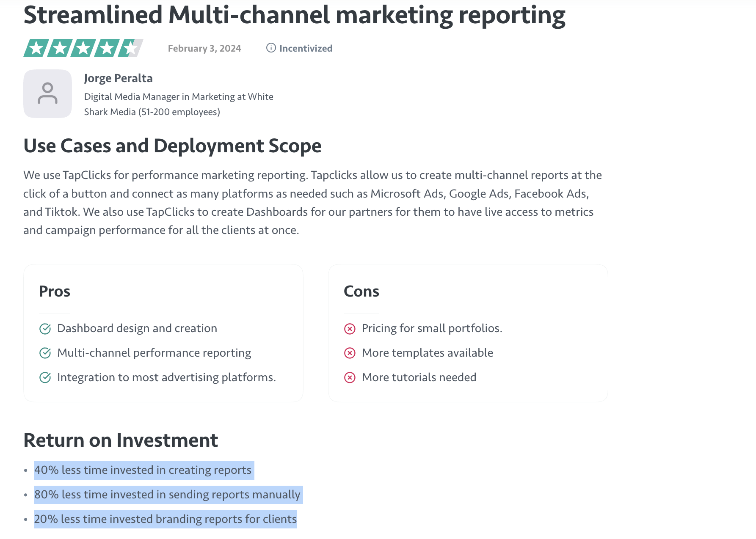The width and height of the screenshot is (756, 539).
Task: Click the highlighted 40% less time creating reports line
Action: click(x=144, y=470)
